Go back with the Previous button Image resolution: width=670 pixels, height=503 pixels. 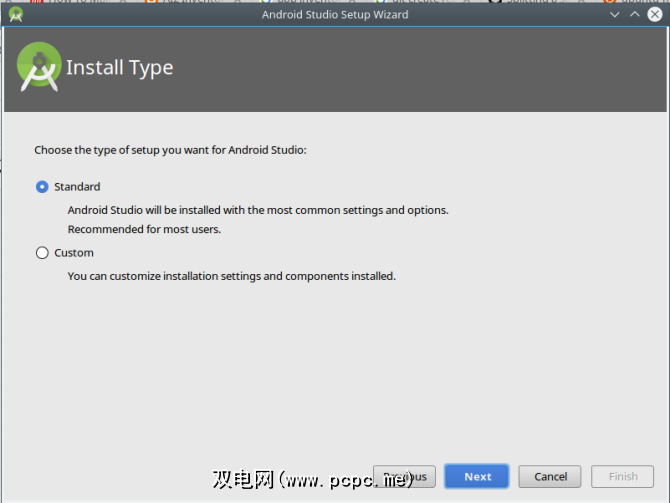click(x=405, y=477)
